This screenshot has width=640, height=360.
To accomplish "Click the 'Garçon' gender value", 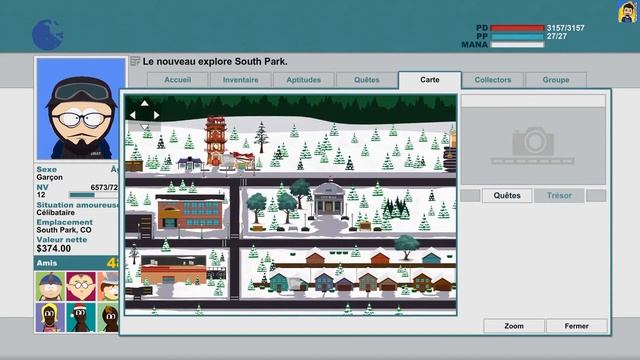I will point(49,178).
